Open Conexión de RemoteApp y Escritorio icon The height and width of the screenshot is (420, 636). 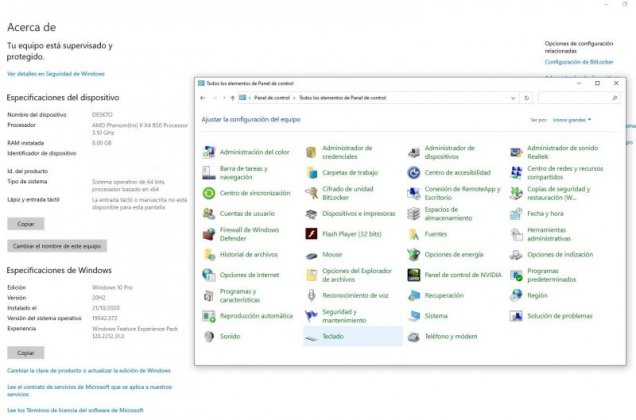click(414, 193)
